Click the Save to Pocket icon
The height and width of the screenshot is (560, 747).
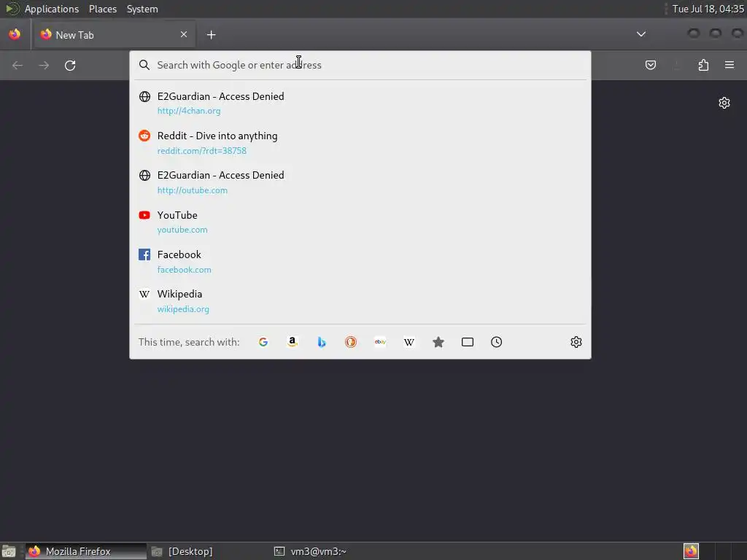(x=650, y=65)
